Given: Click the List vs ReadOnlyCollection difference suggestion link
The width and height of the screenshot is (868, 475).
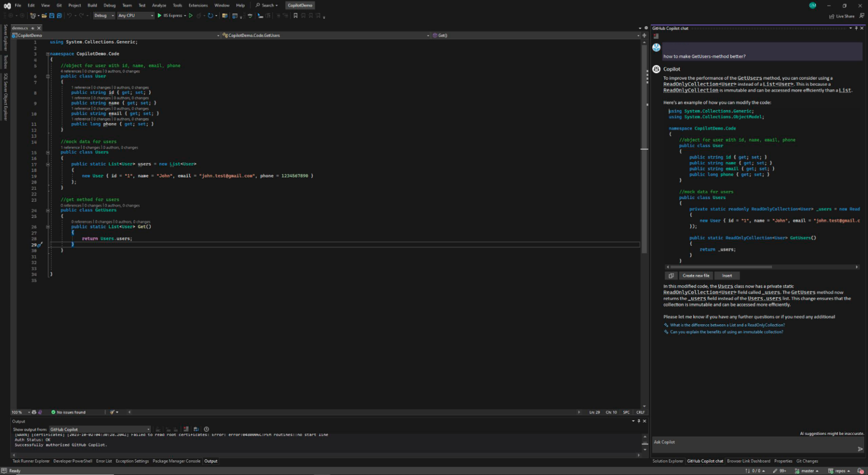Looking at the screenshot, I should tap(727, 325).
